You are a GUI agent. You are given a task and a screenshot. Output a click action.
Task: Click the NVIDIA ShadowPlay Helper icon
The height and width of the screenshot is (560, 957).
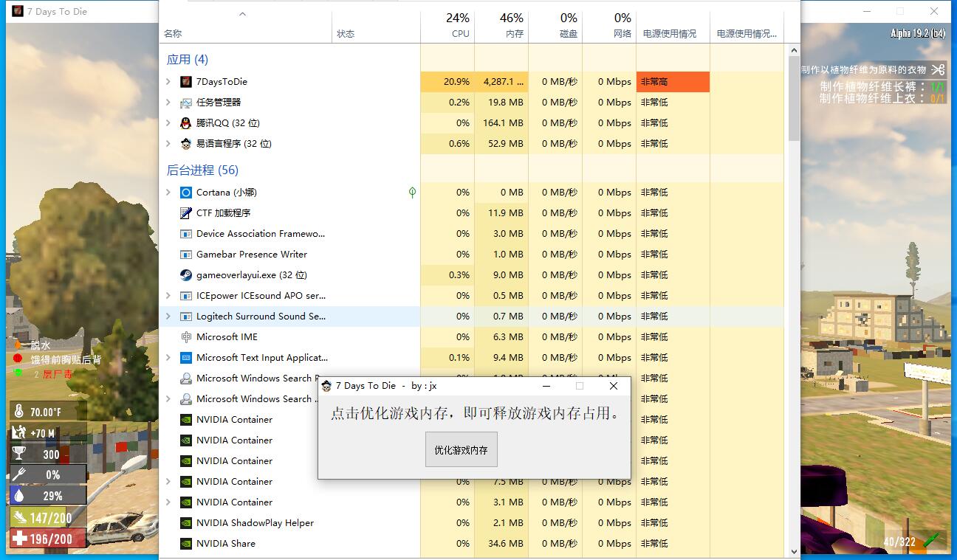coord(186,523)
